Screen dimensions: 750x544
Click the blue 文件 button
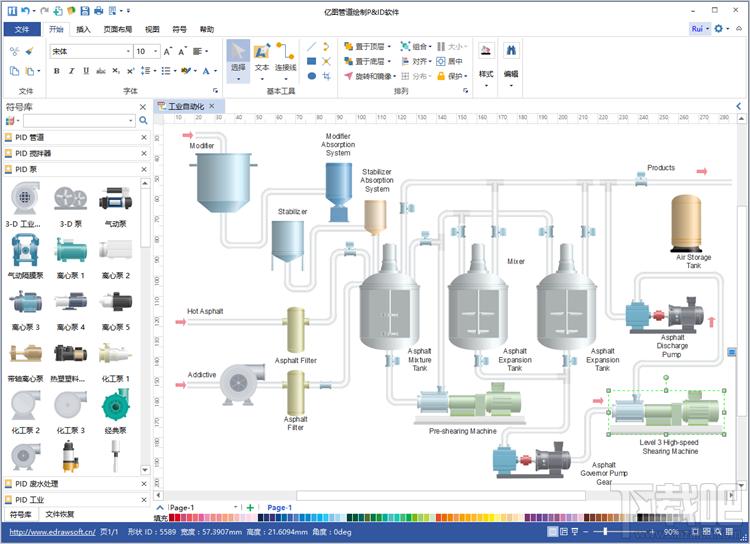(x=22, y=29)
